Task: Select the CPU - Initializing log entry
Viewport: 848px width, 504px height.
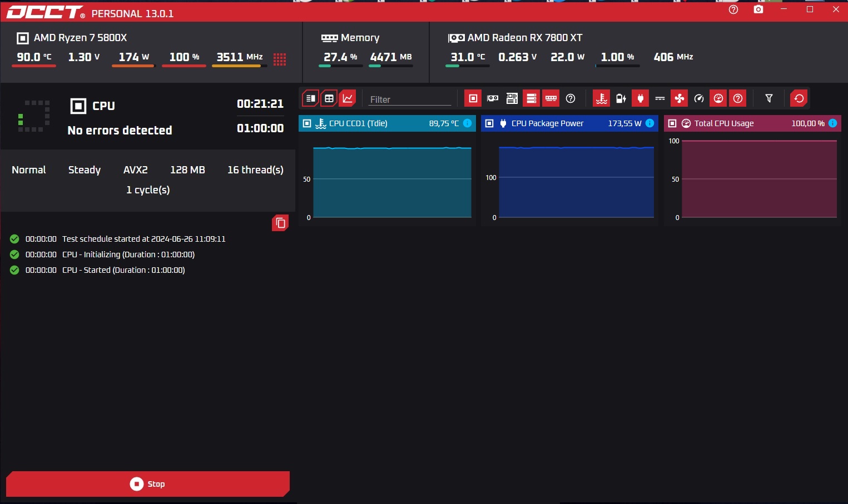Action: click(x=102, y=255)
